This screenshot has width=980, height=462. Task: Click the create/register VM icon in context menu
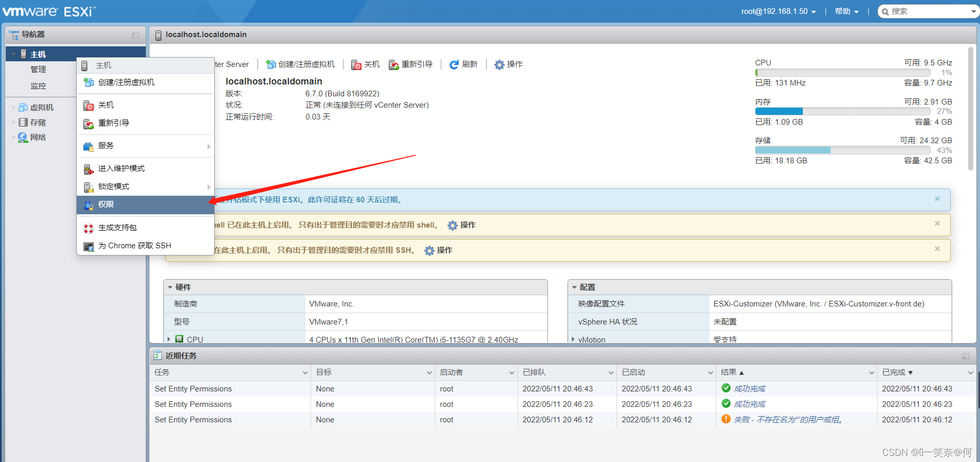[89, 82]
